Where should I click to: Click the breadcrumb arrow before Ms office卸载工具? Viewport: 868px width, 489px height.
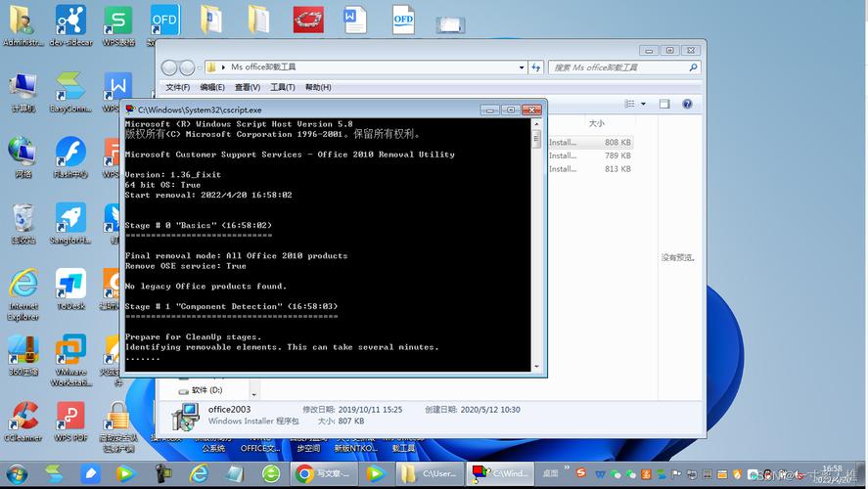223,67
